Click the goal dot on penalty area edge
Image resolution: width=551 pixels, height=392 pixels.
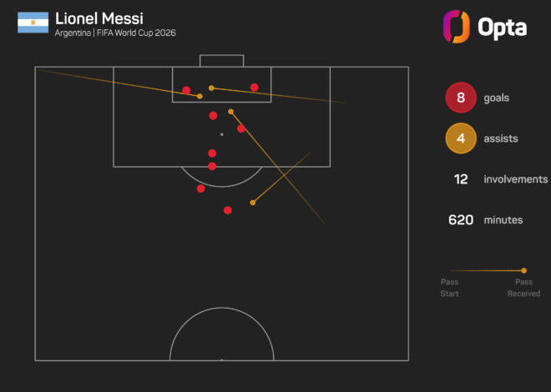point(212,166)
